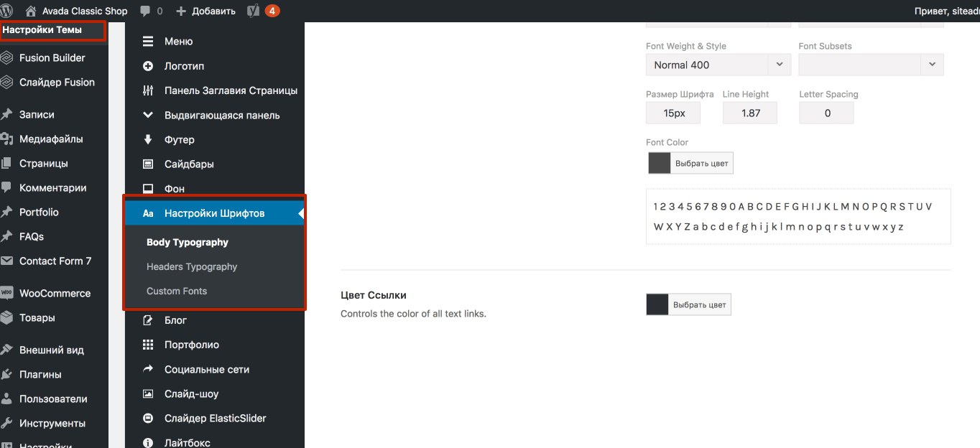Image resolution: width=980 pixels, height=448 pixels.
Task: Open the comments bubble icon in admin bar
Action: [x=145, y=11]
